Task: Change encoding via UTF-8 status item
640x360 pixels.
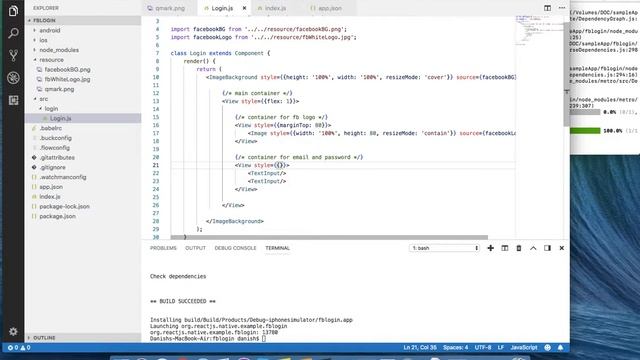Action: (x=483, y=348)
